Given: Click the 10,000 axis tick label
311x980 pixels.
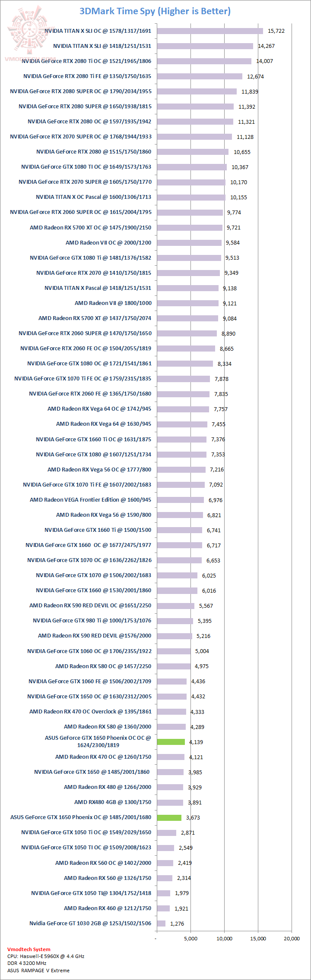Looking at the screenshot, I should pos(224,939).
